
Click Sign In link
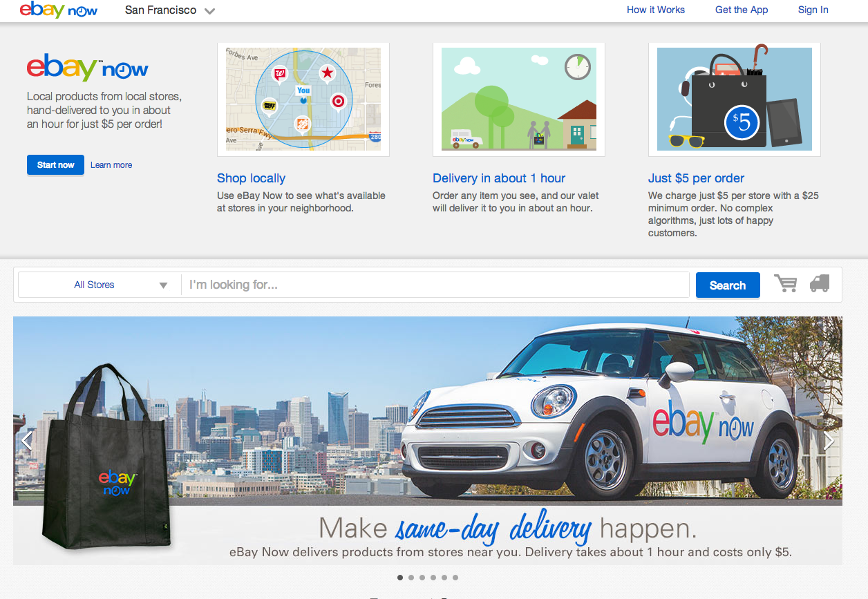click(x=813, y=10)
